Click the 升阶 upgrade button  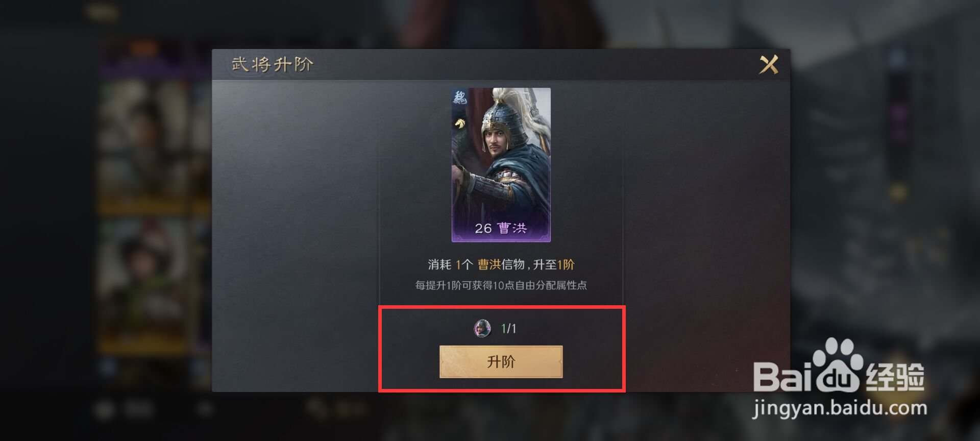click(501, 361)
